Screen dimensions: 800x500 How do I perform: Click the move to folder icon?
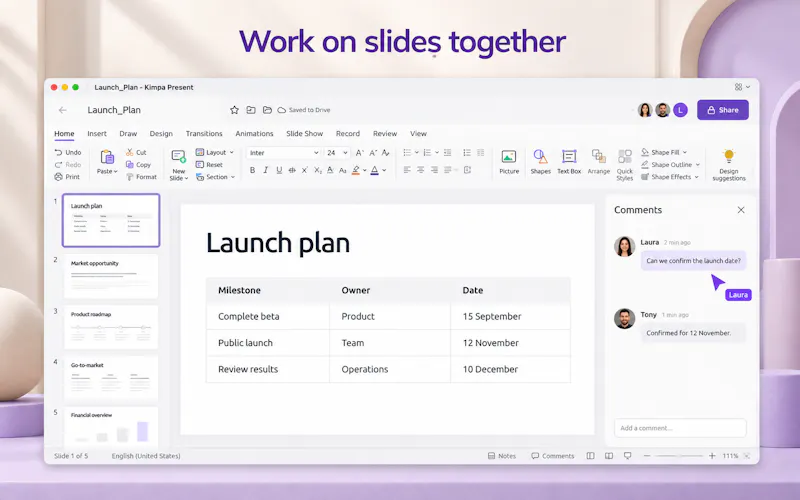coord(251,110)
